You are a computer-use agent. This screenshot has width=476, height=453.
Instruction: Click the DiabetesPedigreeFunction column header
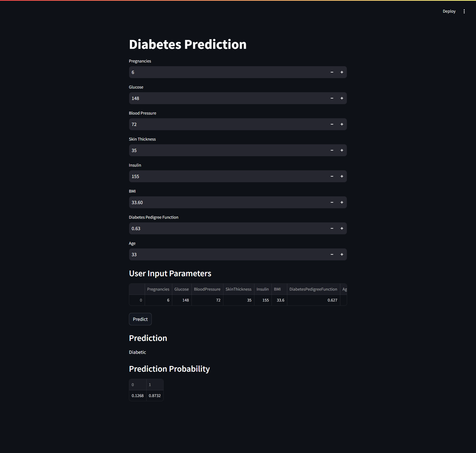click(313, 289)
